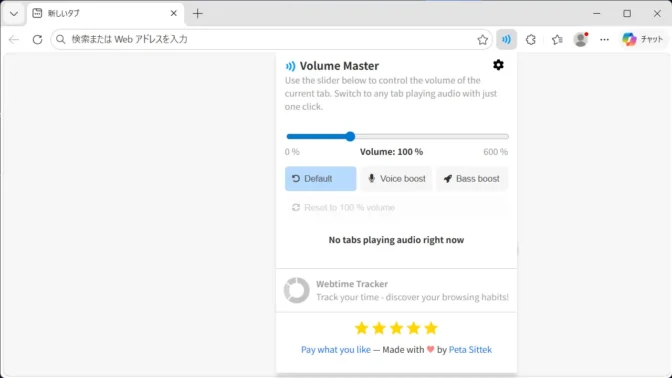Set volume near 600 % on slider track
This screenshot has width=672, height=378.
coord(506,136)
